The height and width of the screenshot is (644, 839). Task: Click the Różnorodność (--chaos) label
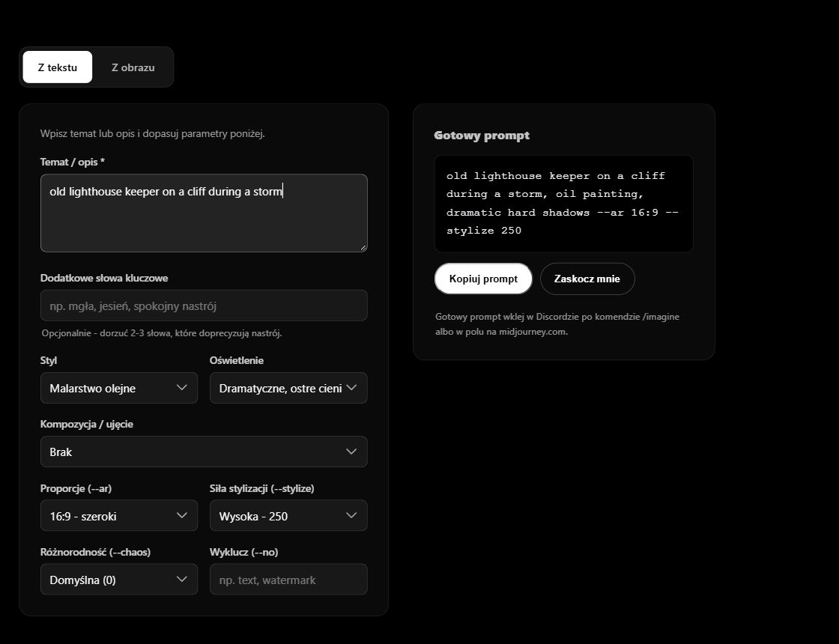click(x=95, y=551)
